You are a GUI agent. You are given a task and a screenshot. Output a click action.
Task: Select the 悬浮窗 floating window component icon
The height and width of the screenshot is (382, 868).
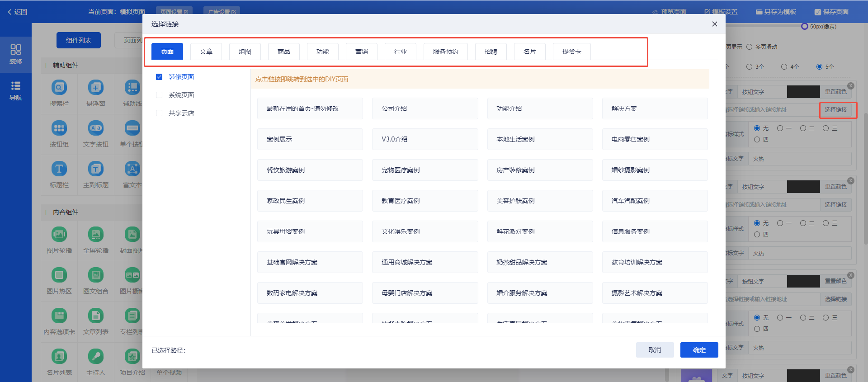[95, 87]
